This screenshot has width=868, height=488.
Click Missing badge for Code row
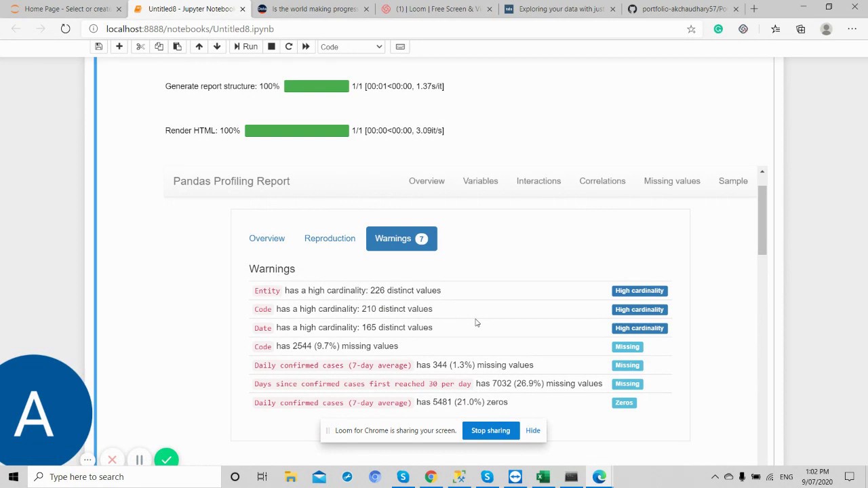[x=627, y=346]
